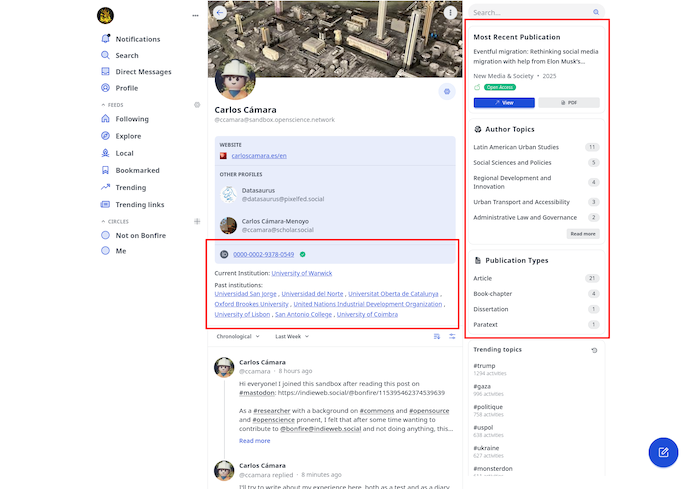Open the Bookmarked feed
The image size is (700, 489).
coord(137,170)
